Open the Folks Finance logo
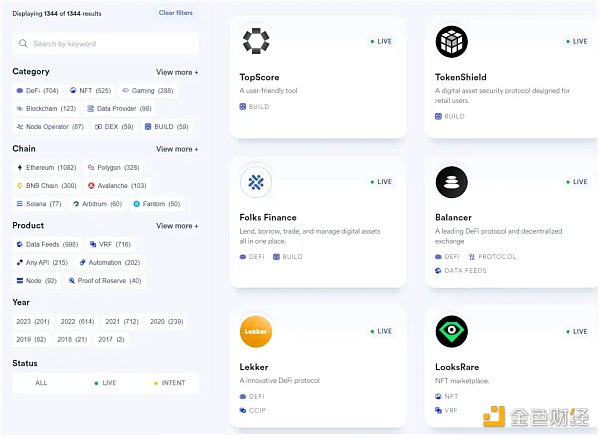The height and width of the screenshot is (438, 600). [256, 182]
